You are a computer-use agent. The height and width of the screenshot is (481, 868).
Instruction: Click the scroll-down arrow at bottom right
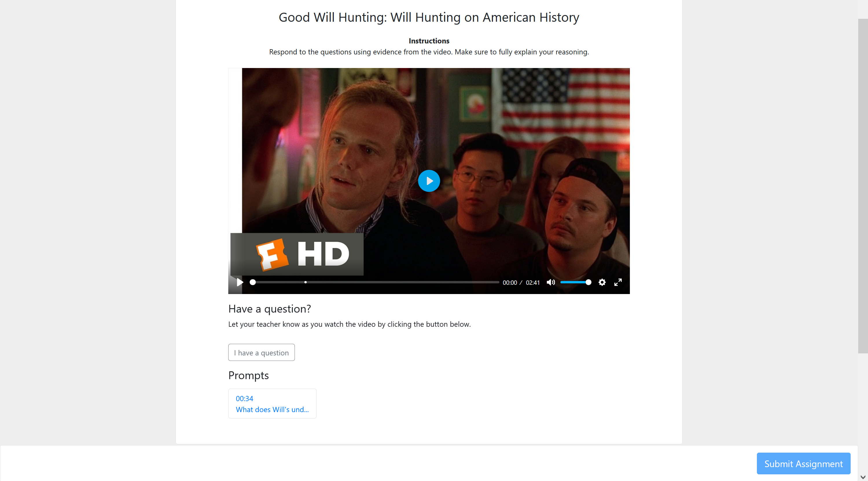coord(863,477)
